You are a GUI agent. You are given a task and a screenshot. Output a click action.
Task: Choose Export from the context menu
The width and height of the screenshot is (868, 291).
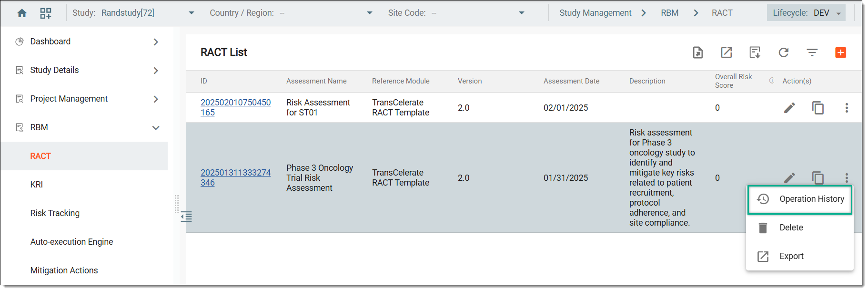click(x=800, y=256)
